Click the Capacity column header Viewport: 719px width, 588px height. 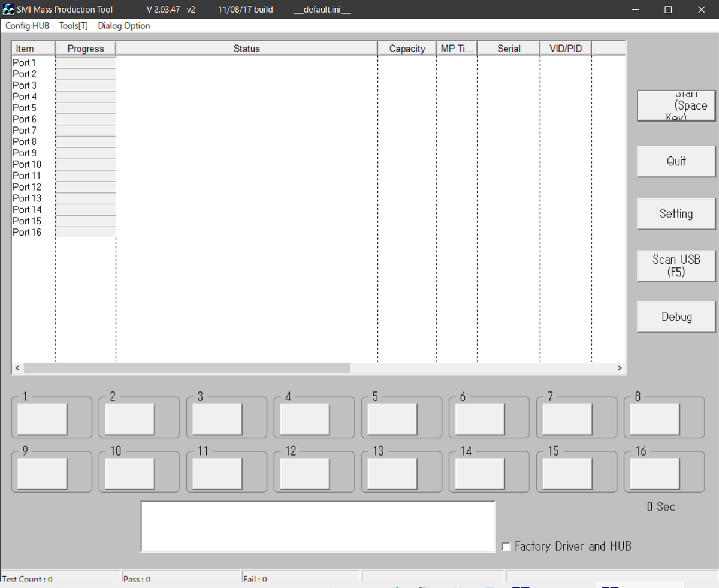pos(407,49)
